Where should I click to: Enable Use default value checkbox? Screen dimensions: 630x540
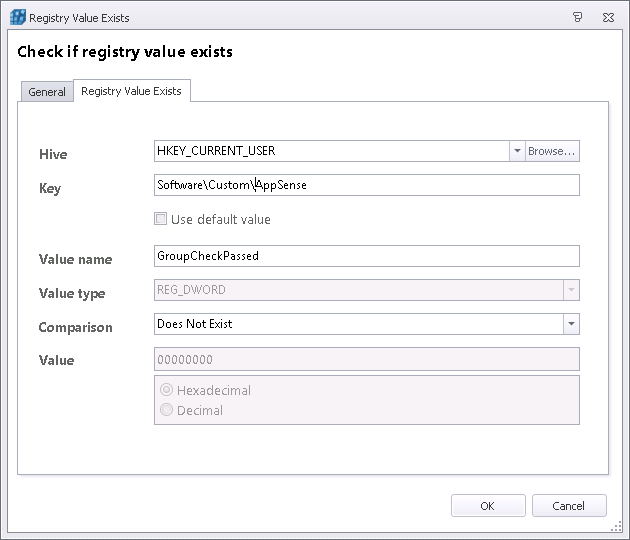point(160,219)
